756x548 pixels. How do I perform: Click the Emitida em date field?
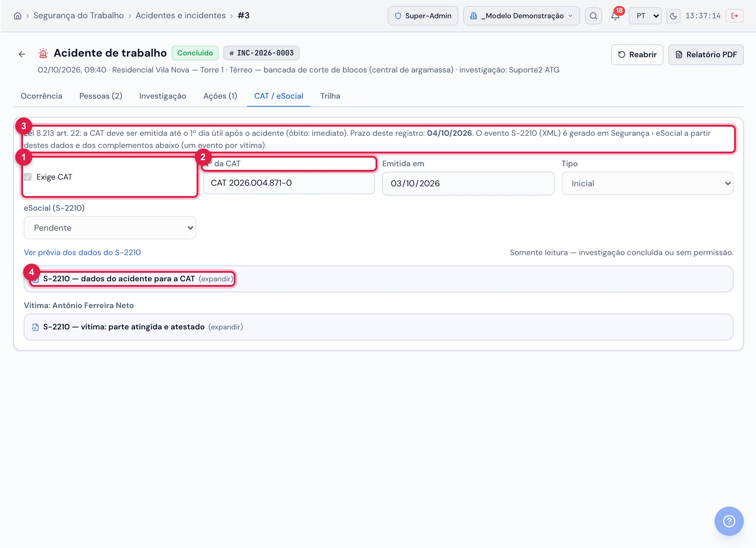[x=468, y=184]
